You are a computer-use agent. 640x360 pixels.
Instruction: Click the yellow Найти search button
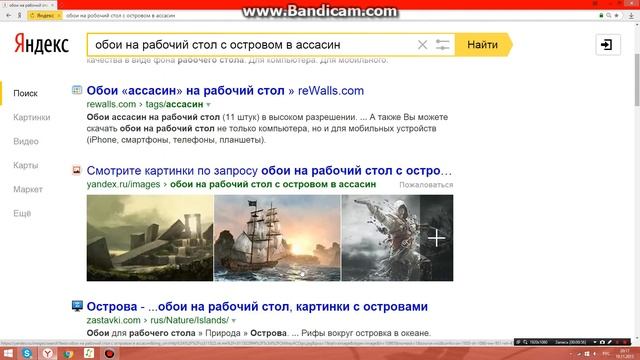483,44
